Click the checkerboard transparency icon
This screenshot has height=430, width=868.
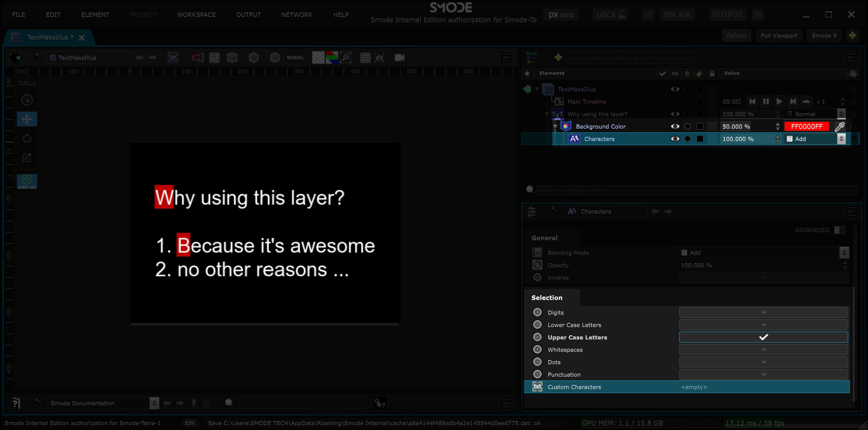click(x=318, y=58)
